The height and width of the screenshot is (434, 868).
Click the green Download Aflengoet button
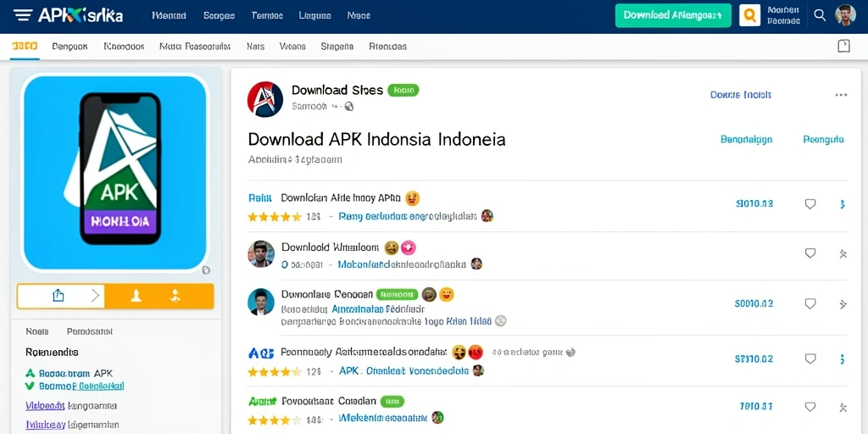coord(673,15)
